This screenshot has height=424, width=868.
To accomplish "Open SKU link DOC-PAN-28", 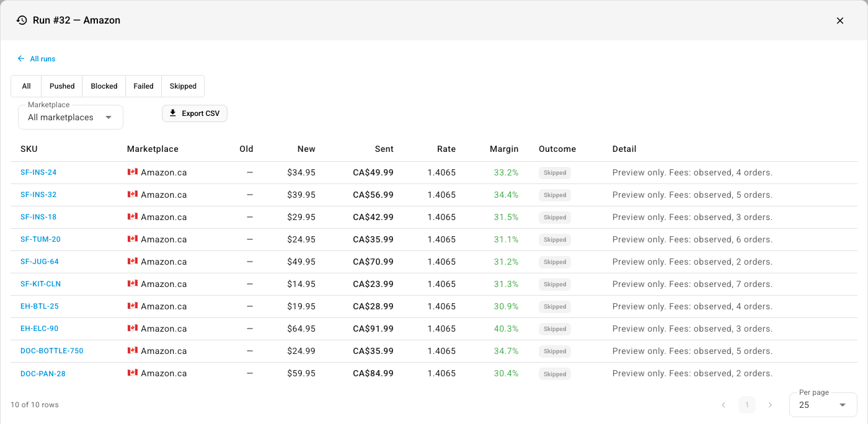I will [43, 373].
